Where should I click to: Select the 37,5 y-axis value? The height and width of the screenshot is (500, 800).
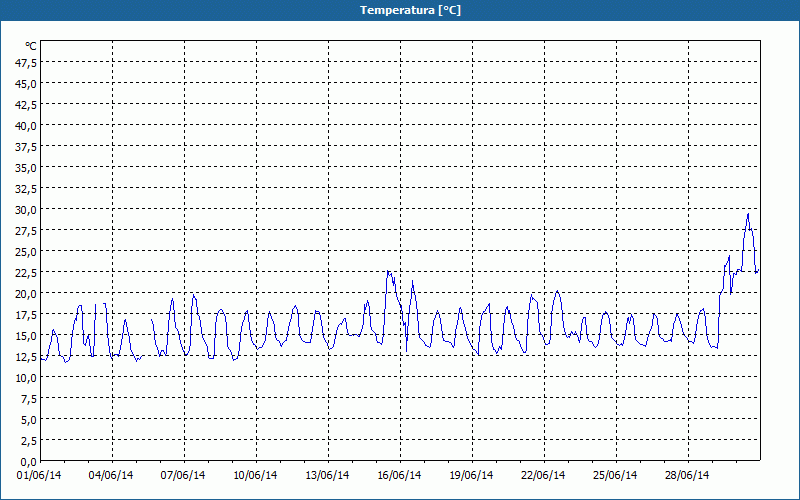pyautogui.click(x=27, y=147)
